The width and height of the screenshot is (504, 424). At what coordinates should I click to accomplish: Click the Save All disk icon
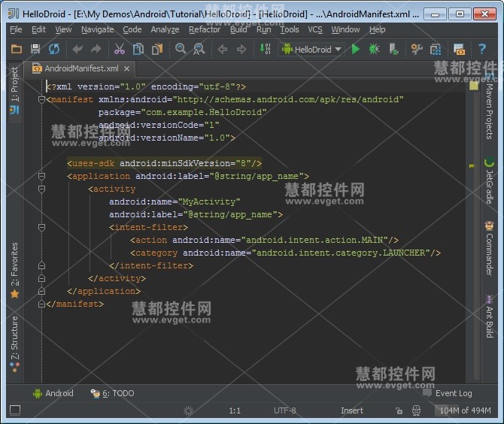(35, 49)
